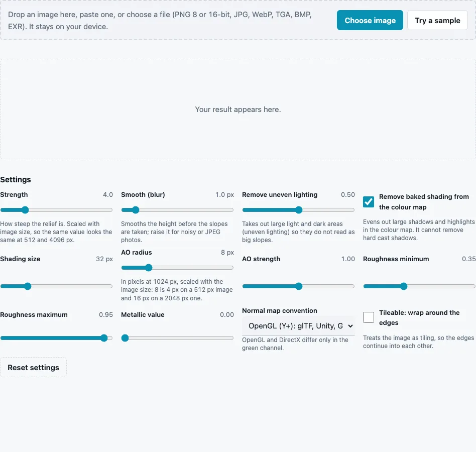Click the 'Metallic value' label

coord(143,315)
